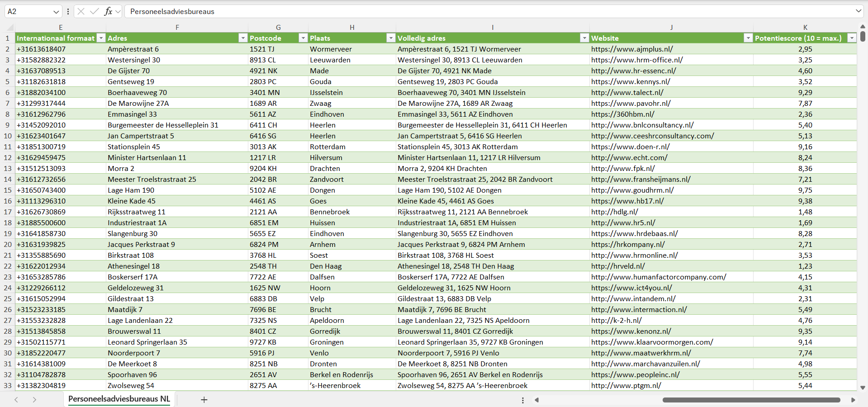Select the Personeelsadviesbureaus NL sheet tab
This screenshot has height=407, width=868.
coord(119,399)
